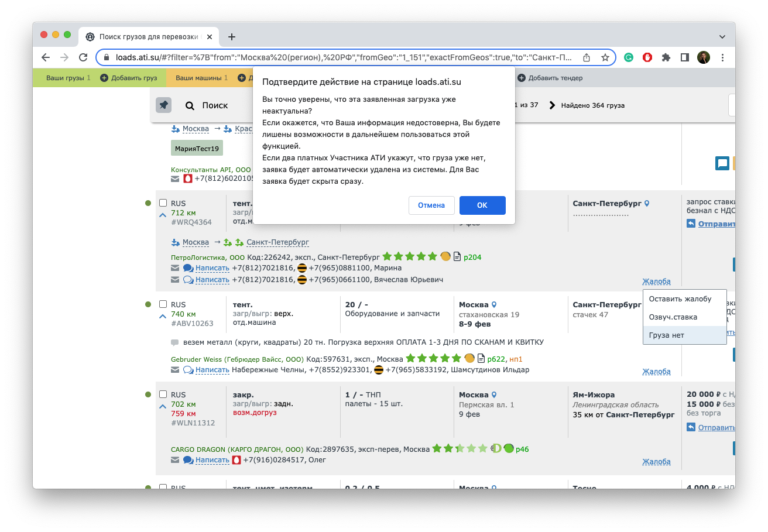Click the МарияТест19 green tag
Viewport: 768px width, 532px height.
[x=197, y=149]
